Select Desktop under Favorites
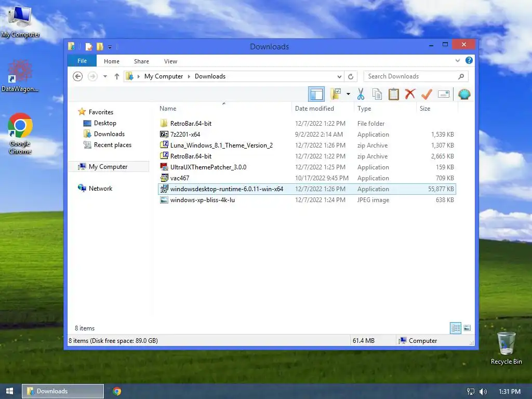This screenshot has height=399, width=532. 105,123
